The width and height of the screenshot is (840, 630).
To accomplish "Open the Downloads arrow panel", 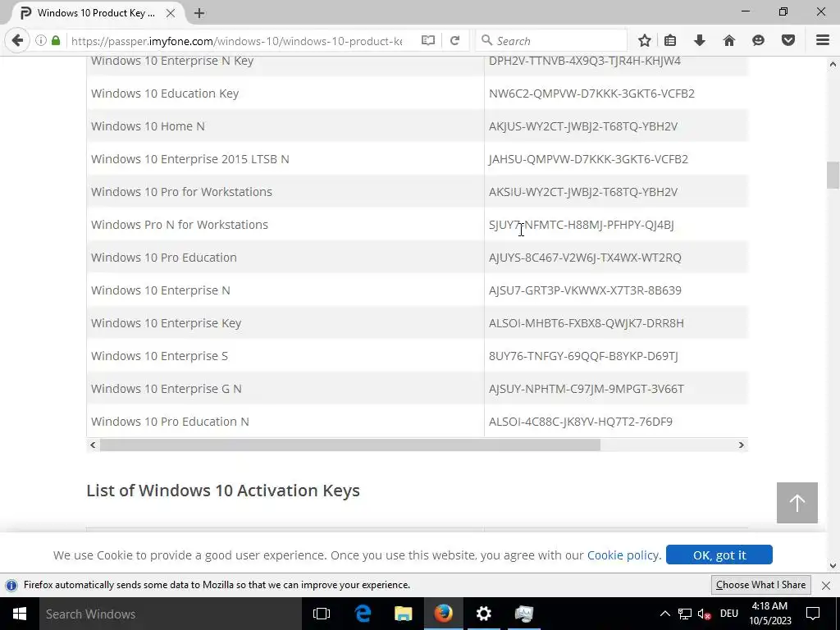I will [x=700, y=41].
